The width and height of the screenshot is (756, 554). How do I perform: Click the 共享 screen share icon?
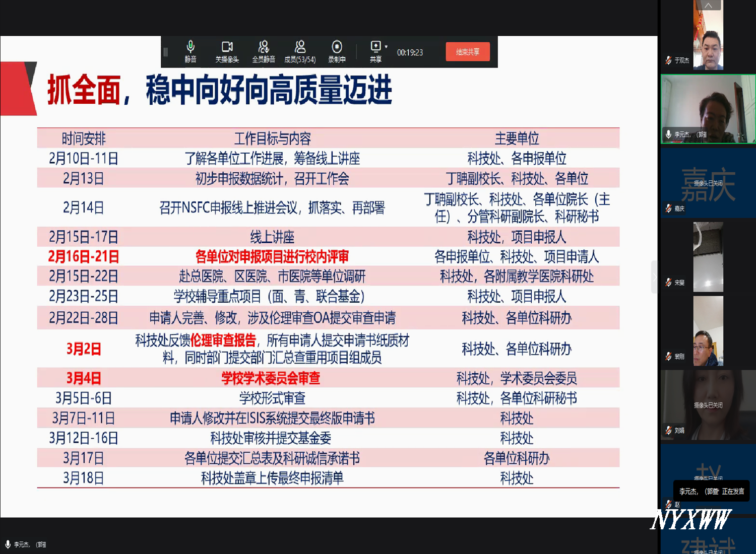[375, 51]
